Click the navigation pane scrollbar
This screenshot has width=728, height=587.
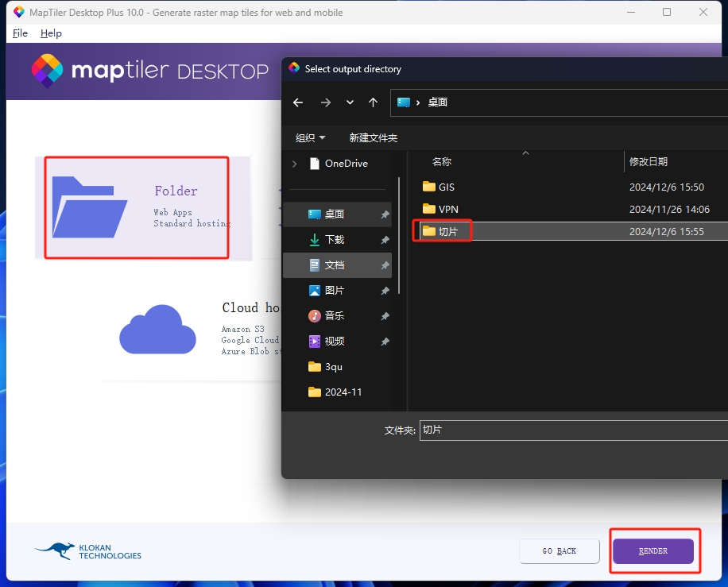pos(399,236)
